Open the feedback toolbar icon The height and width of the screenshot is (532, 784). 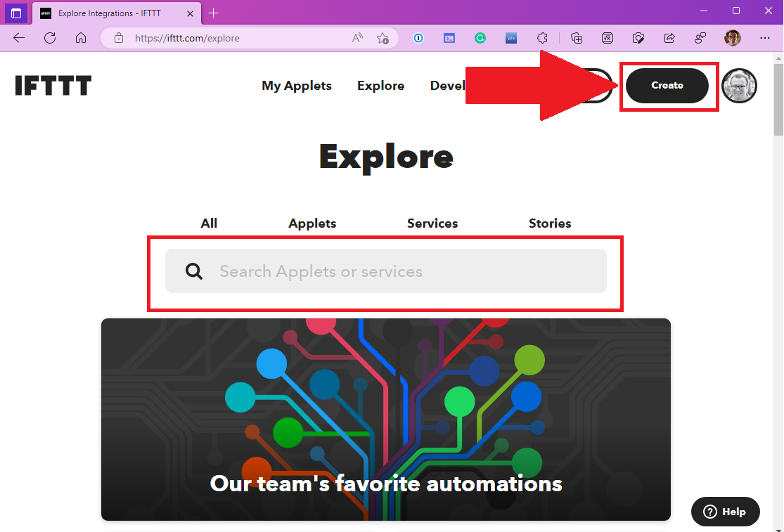click(700, 38)
